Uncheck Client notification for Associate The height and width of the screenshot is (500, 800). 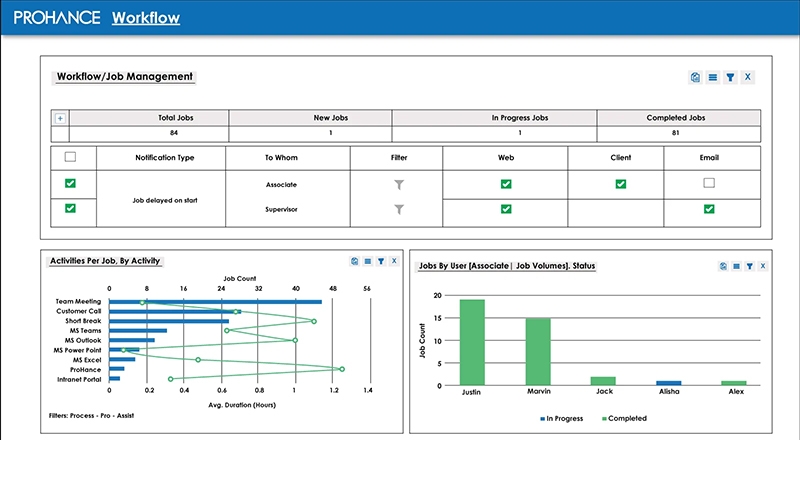pos(621,184)
